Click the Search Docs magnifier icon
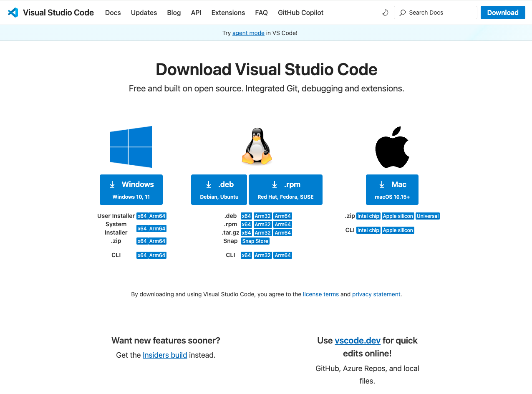Screen dimensions: 532x394 pyautogui.click(x=402, y=13)
